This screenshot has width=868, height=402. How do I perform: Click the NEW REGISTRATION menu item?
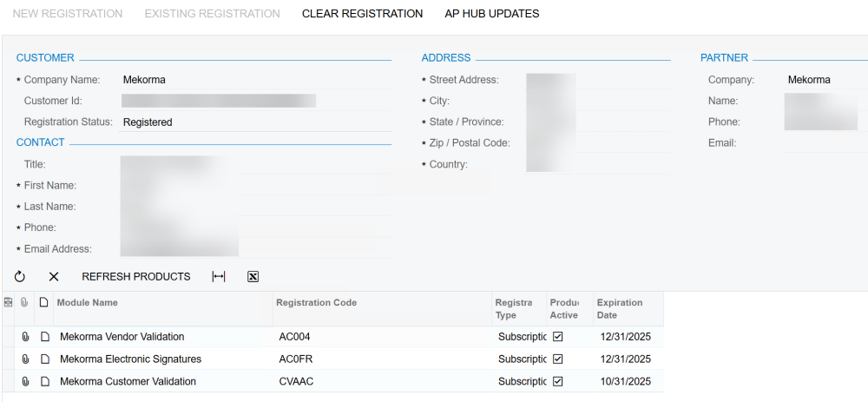(68, 14)
